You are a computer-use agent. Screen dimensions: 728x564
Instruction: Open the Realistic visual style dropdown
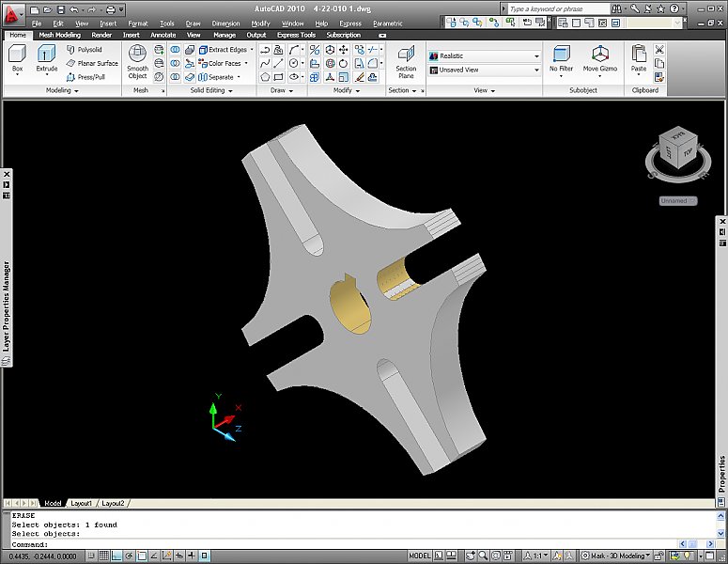484,56
